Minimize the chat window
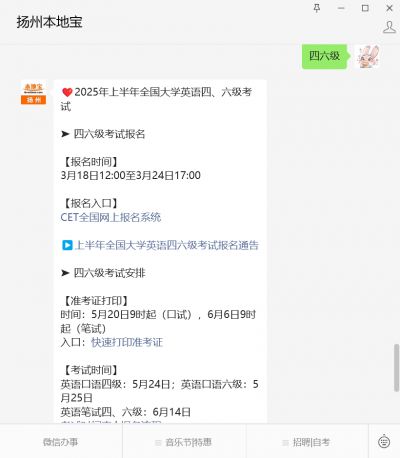 pos(341,8)
